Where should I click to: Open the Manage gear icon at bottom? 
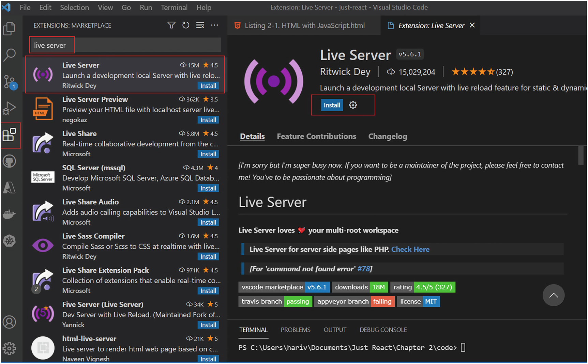[x=9, y=348]
